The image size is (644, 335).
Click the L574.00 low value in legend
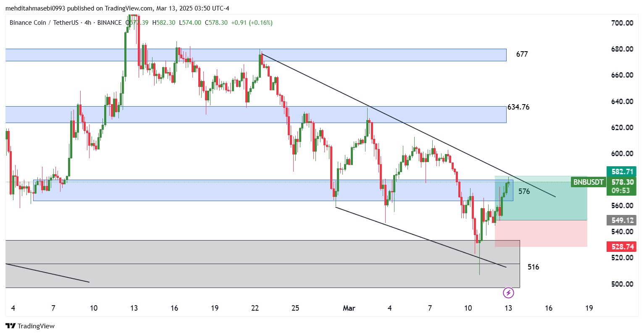(190, 23)
